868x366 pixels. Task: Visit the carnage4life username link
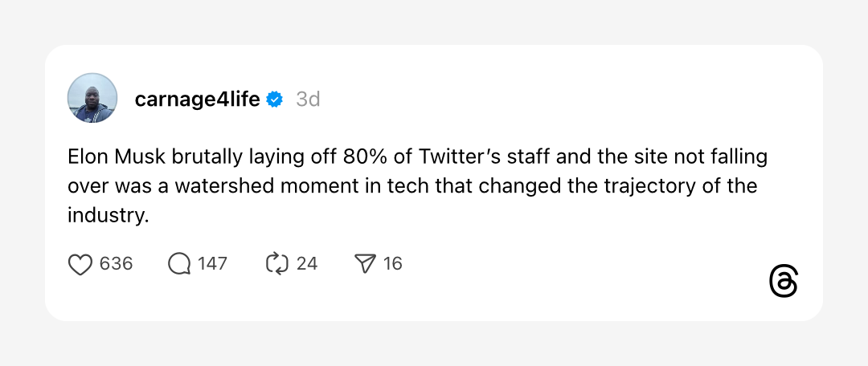[197, 100]
